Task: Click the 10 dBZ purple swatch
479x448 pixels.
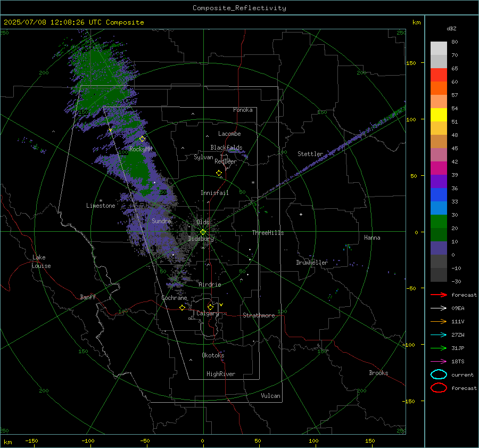Action: [x=439, y=248]
